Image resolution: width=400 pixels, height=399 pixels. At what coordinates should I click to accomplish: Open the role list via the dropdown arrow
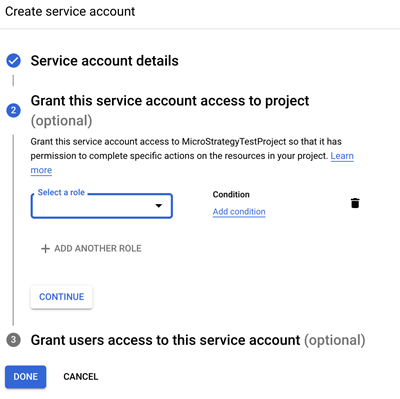pyautogui.click(x=159, y=206)
